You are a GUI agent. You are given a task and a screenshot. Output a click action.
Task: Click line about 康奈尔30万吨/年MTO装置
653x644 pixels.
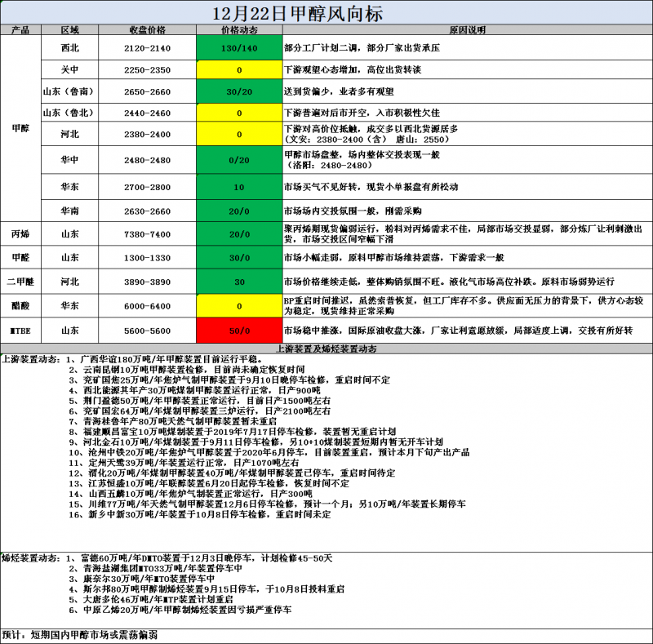(x=142, y=579)
